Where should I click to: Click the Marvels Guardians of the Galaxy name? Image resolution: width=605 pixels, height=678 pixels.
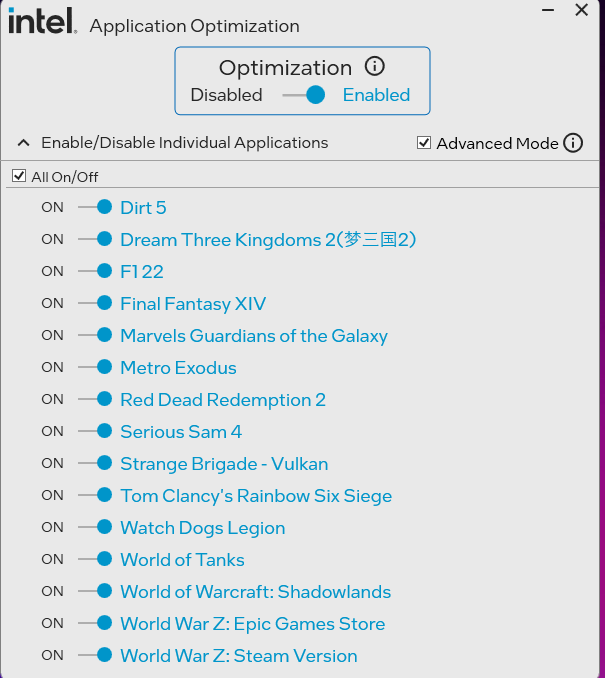click(254, 335)
